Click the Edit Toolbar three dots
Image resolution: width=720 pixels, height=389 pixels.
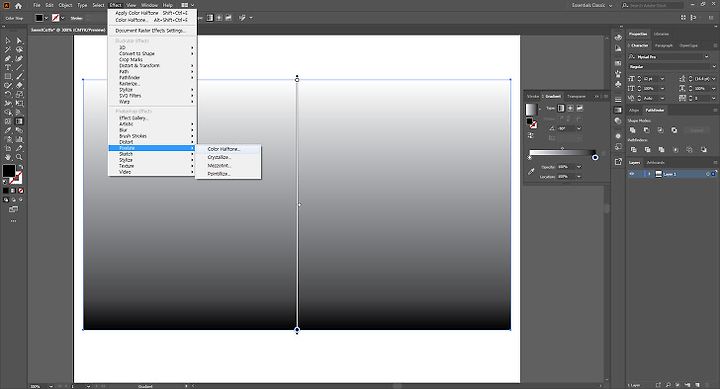point(13,221)
